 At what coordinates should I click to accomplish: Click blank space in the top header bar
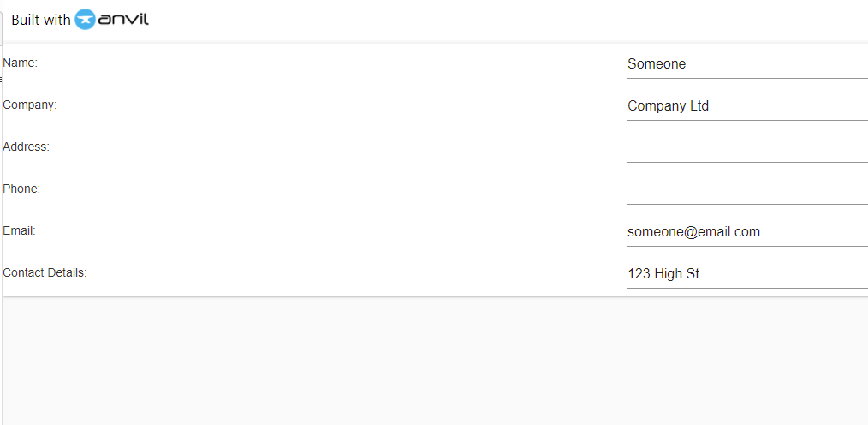(x=498, y=21)
